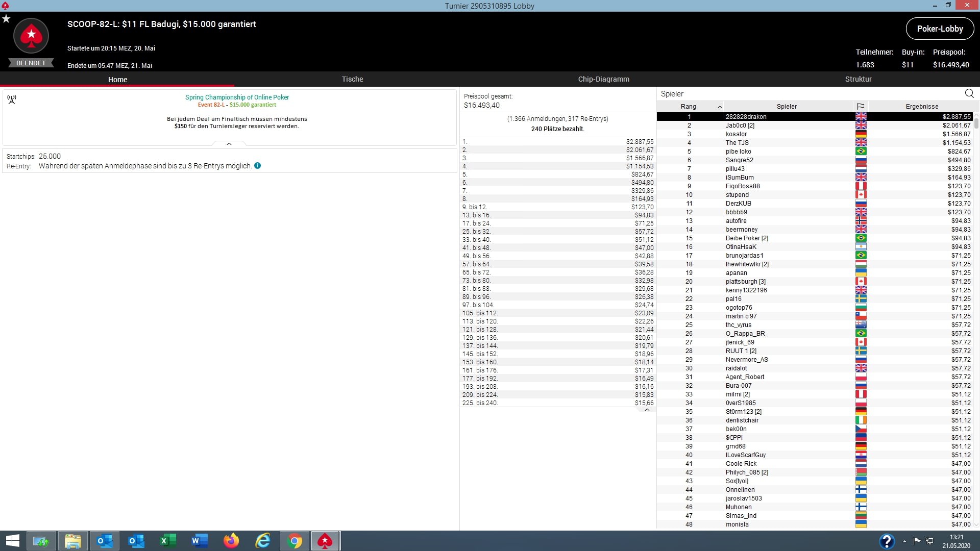Click the PokerStars spade logo
The height and width of the screenshot is (551, 980).
tap(31, 36)
